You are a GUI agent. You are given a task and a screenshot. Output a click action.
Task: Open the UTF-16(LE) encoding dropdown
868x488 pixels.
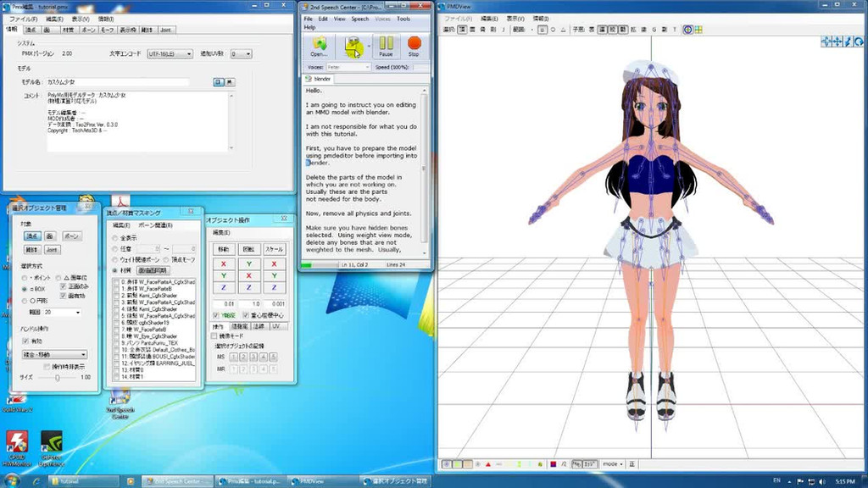point(170,53)
